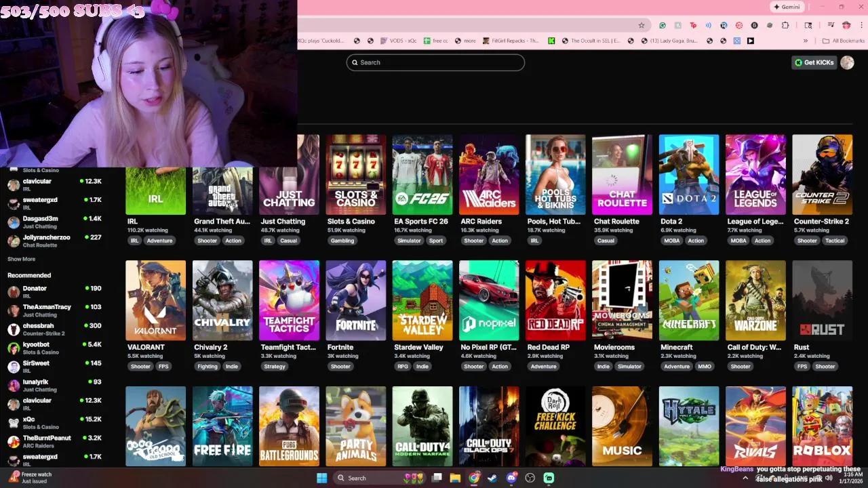Open Steam from the taskbar
Viewport: 868px width, 488px height.
coord(492,478)
